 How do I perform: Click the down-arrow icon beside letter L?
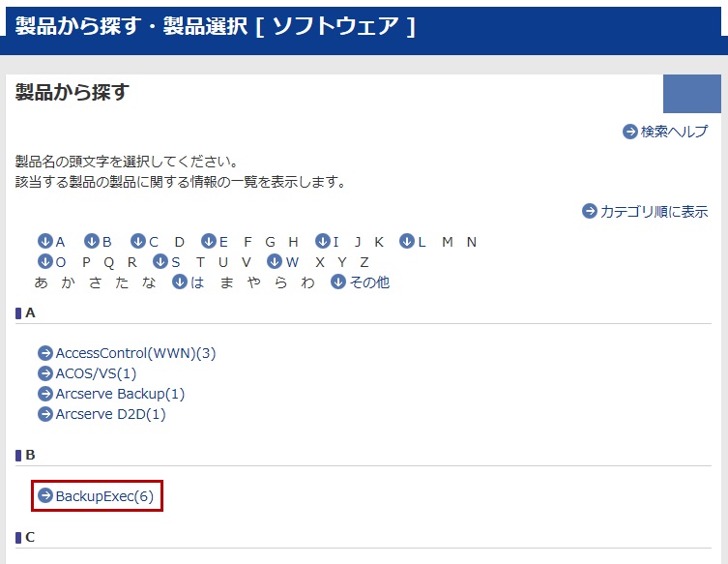pos(407,241)
